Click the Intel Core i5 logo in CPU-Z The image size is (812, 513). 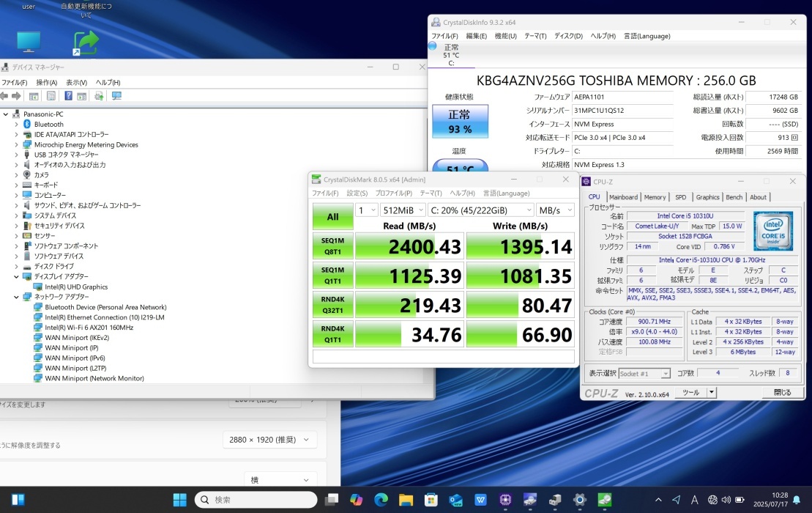(x=773, y=231)
